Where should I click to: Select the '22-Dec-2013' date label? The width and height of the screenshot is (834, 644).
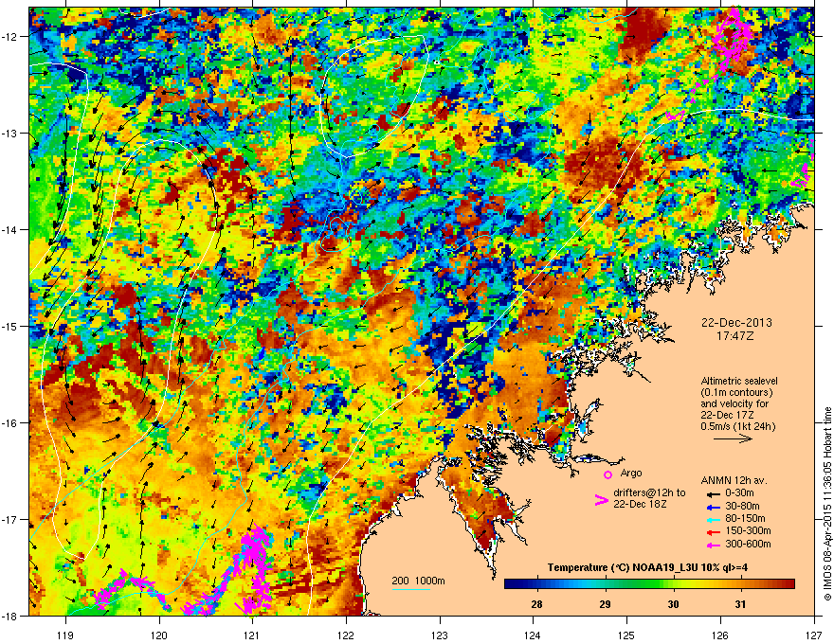coord(736,323)
